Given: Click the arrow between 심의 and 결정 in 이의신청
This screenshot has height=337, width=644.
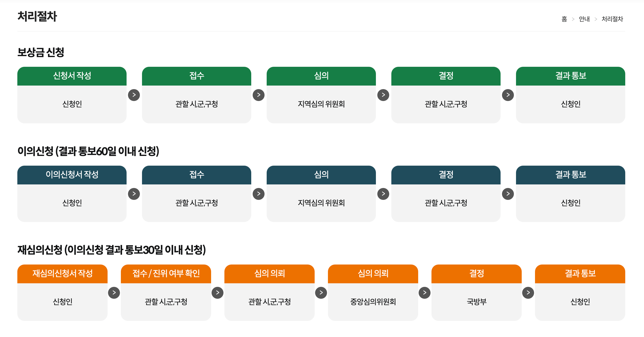Looking at the screenshot, I should pyautogui.click(x=383, y=193).
